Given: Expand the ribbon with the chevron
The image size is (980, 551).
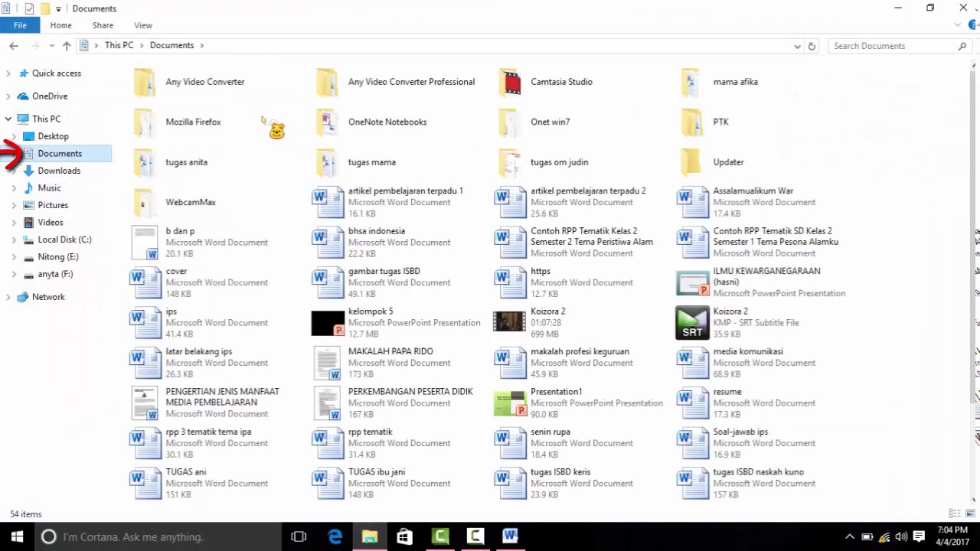Looking at the screenshot, I should 958,25.
